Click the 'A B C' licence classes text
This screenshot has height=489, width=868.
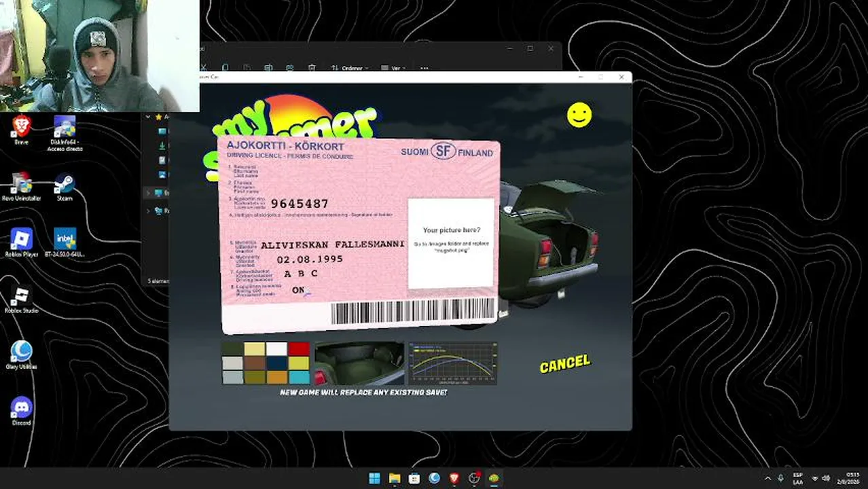(301, 274)
